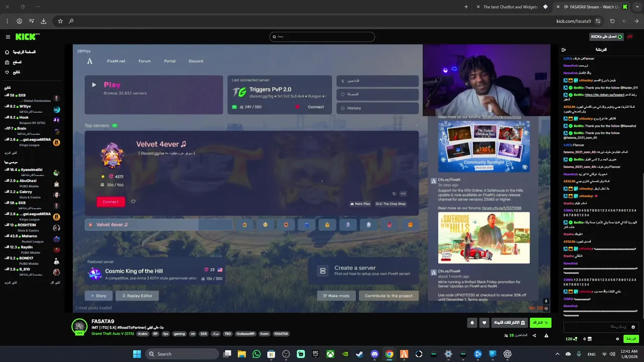Open the browser profile icon
644x362 pixels.
point(19,21)
